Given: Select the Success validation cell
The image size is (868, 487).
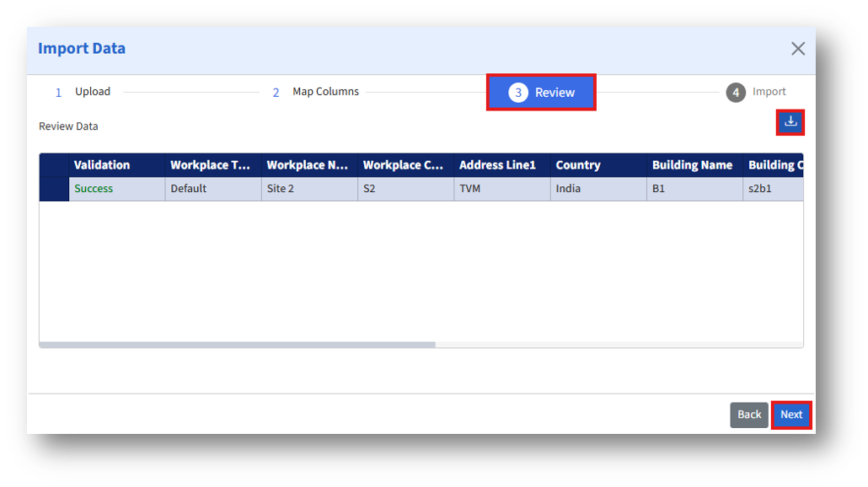Looking at the screenshot, I should [117, 189].
